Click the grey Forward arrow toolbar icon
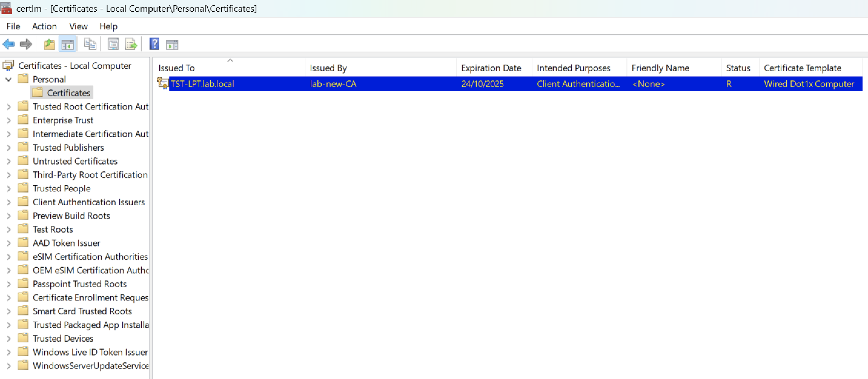Image resolution: width=868 pixels, height=379 pixels. 26,44
